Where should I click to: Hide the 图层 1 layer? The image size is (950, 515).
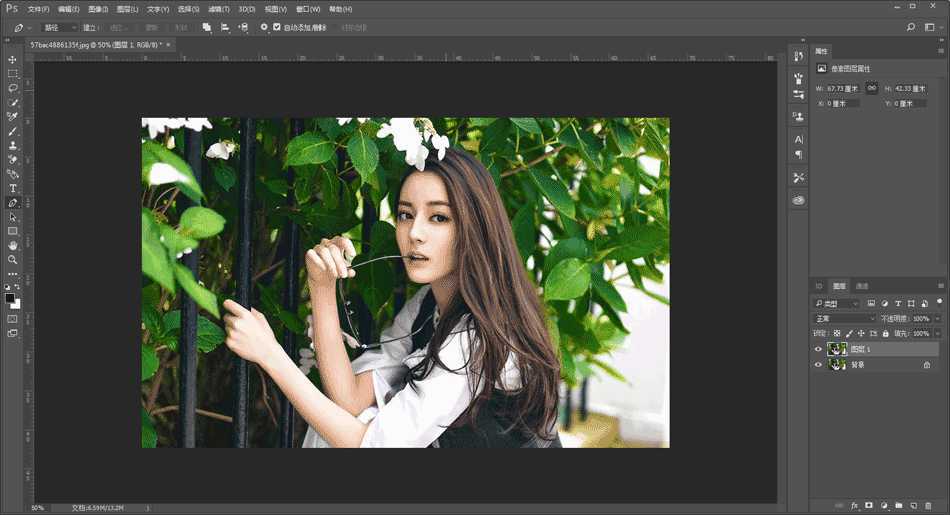818,349
